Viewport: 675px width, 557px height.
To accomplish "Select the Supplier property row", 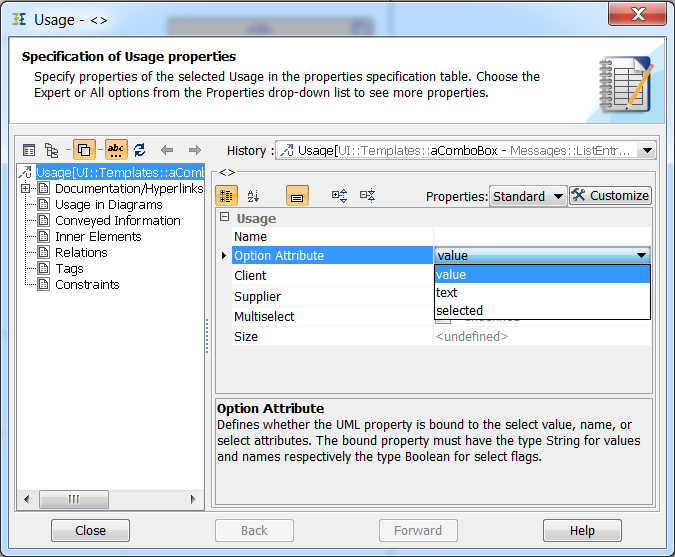I will tap(332, 296).
